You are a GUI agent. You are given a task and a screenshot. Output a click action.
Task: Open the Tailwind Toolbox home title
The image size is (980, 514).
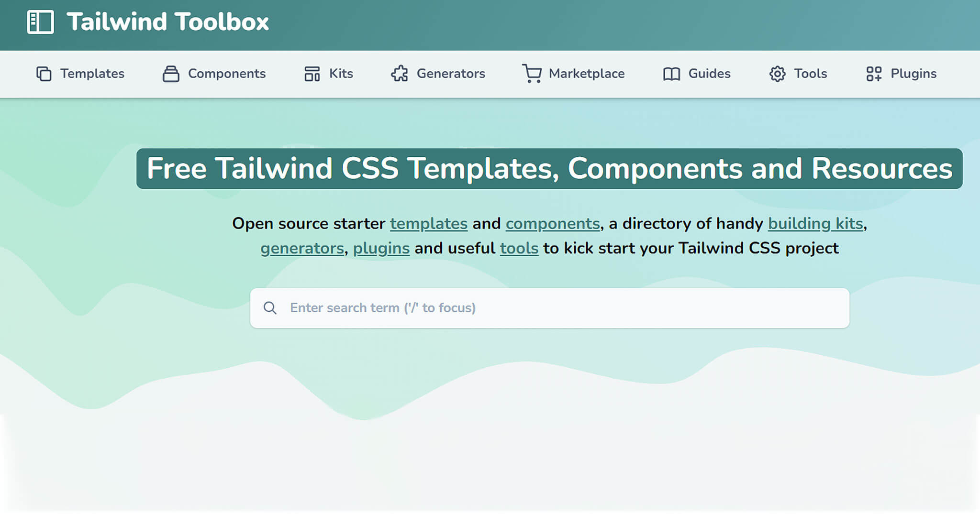point(167,22)
